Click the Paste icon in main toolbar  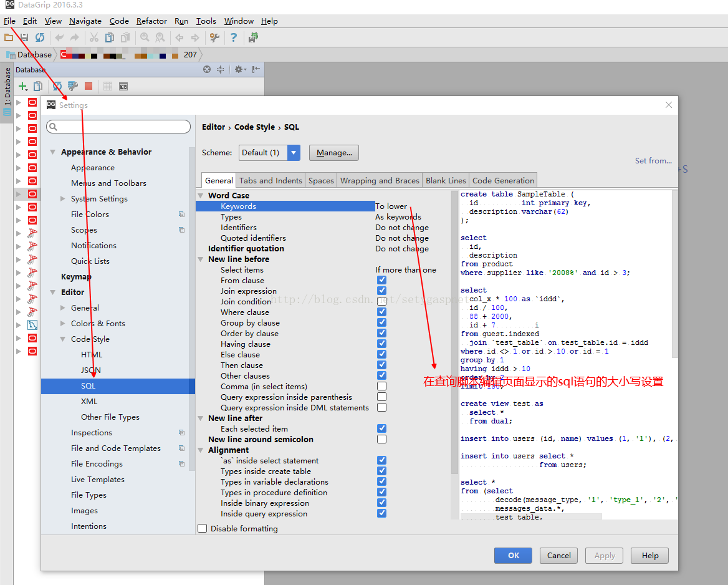[125, 37]
